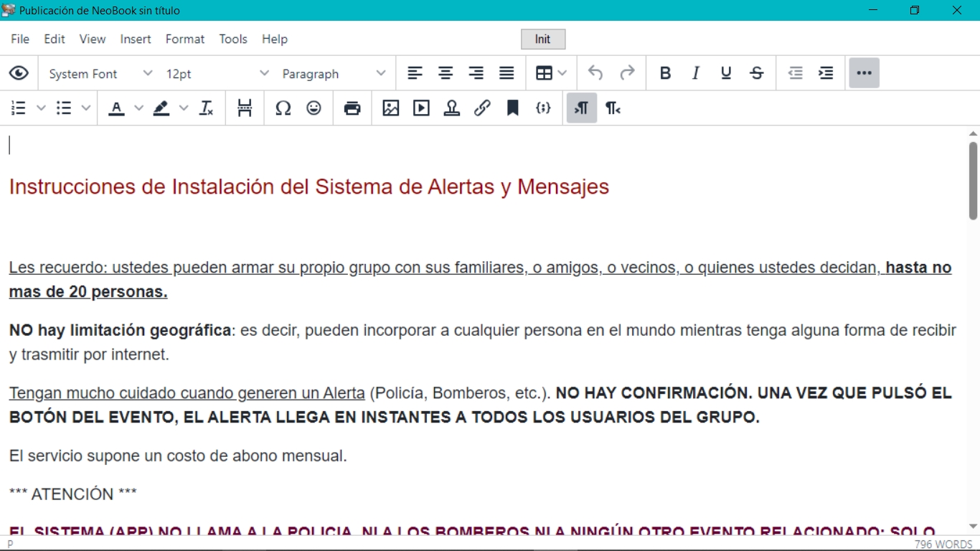The image size is (980, 551).
Task: Add a bookmark anchor
Action: [513, 108]
